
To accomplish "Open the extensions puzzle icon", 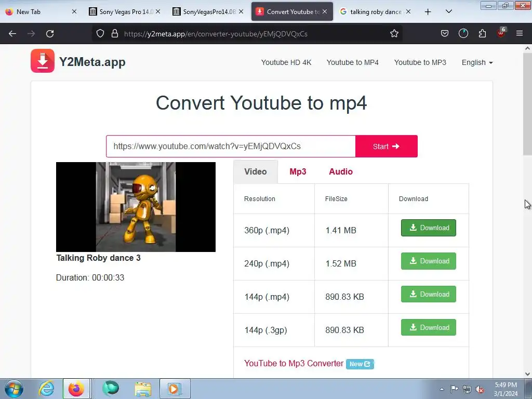I will tap(482, 34).
